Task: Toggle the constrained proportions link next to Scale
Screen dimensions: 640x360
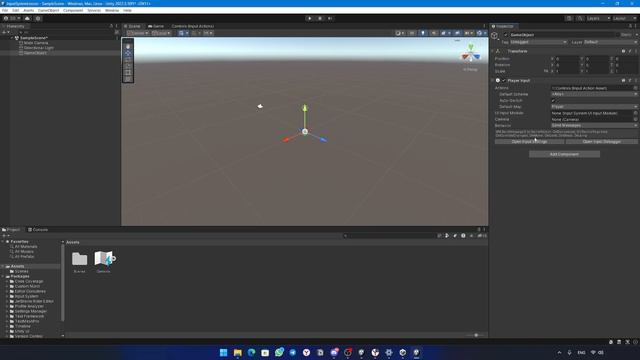Action: pyautogui.click(x=546, y=71)
